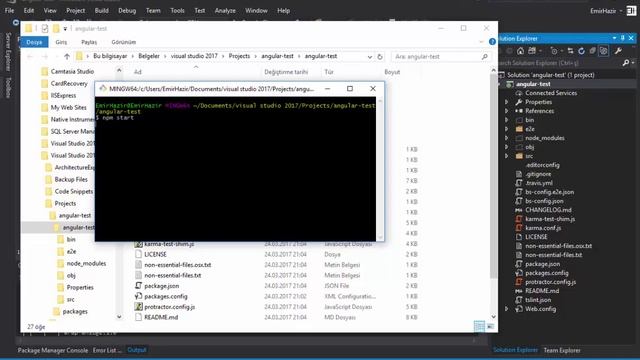The image size is (640, 360).
Task: Open the Debug menu in Visual Studio
Action: tap(127, 11)
